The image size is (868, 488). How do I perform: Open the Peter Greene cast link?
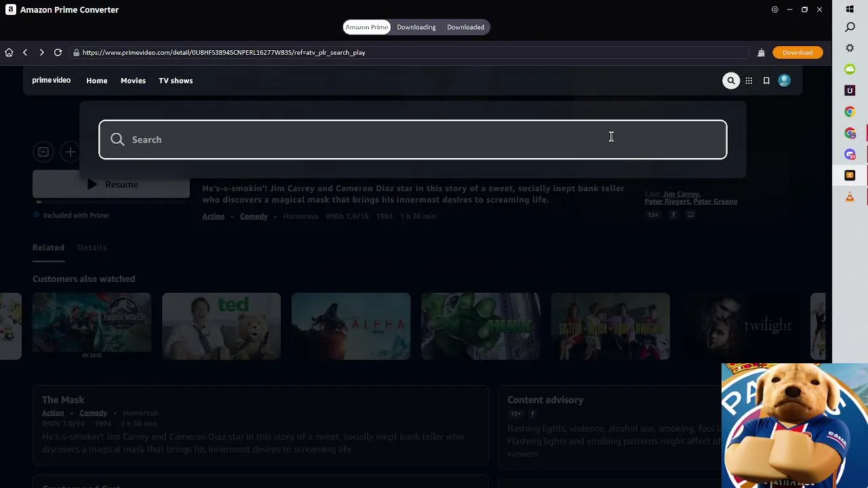tap(715, 201)
